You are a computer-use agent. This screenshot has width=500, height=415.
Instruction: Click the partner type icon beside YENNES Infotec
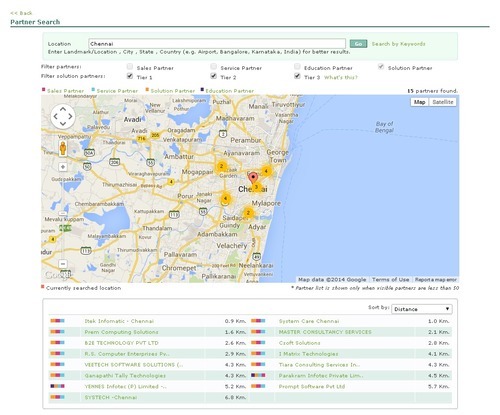57,386
